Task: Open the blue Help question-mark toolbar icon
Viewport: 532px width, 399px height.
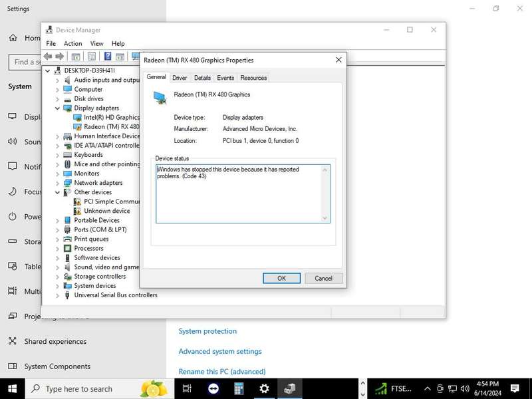Action: 108,57
